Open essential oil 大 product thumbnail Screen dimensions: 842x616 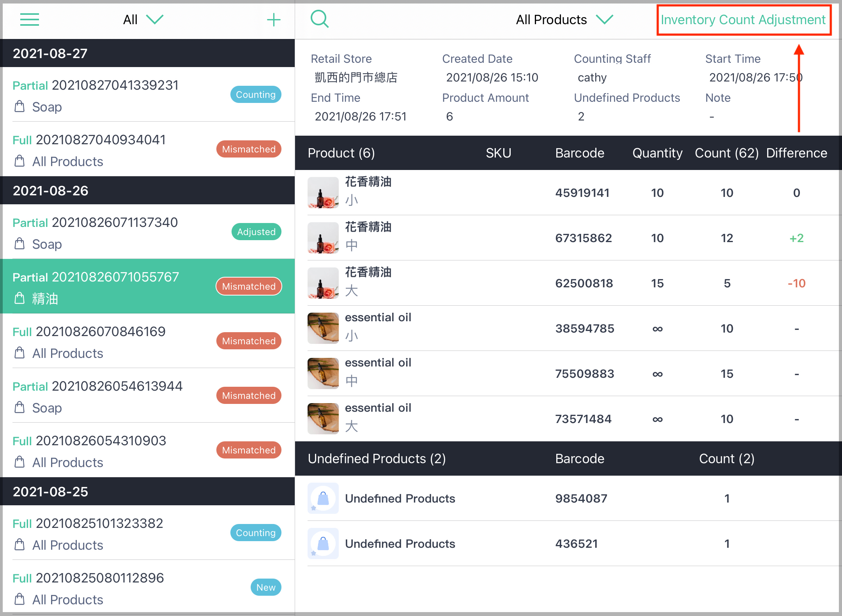pyautogui.click(x=323, y=419)
